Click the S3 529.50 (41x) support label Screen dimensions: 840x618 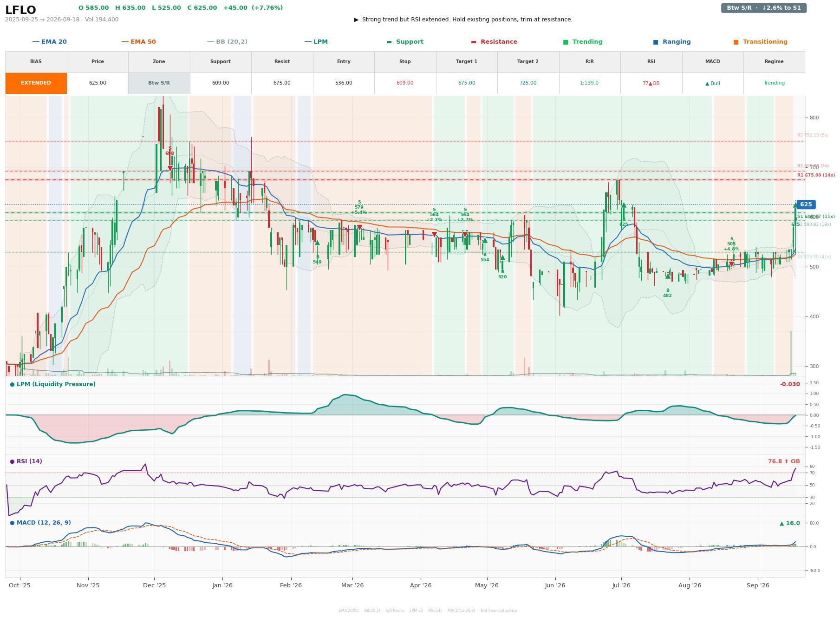coord(814,257)
